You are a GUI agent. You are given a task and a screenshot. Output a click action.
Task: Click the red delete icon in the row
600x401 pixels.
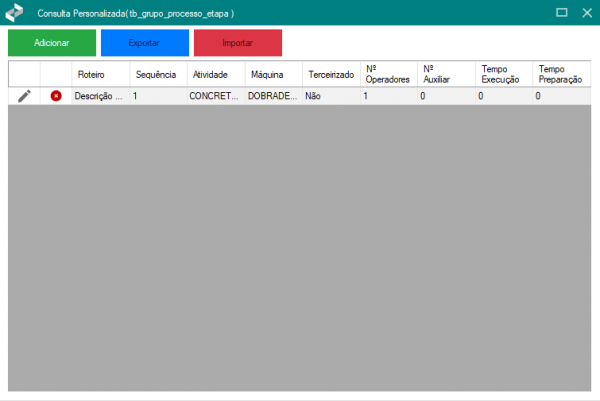56,96
